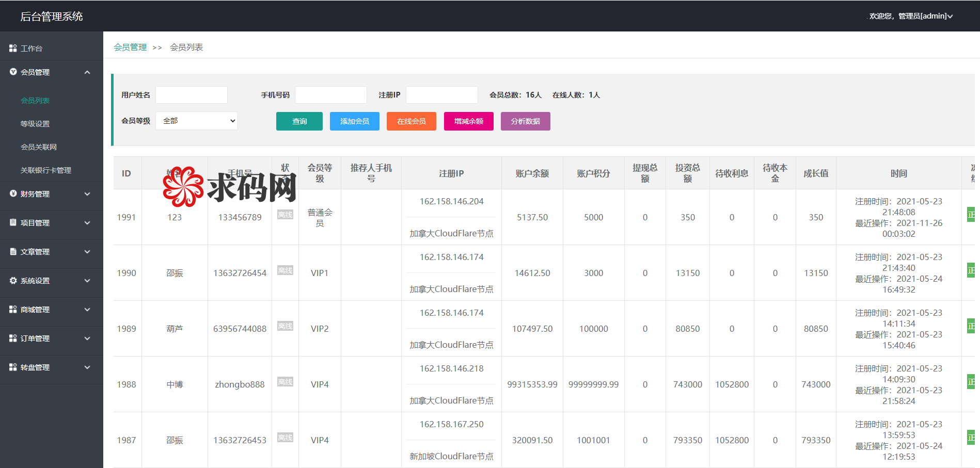Select the 商城管理 mall icon
Viewport: 980px width, 468px height.
pos(12,310)
